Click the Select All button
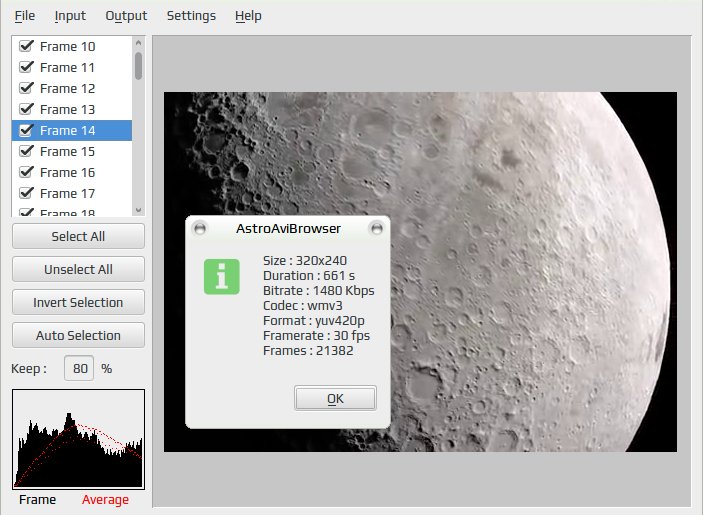Viewport: 703px width, 515px height. (78, 236)
